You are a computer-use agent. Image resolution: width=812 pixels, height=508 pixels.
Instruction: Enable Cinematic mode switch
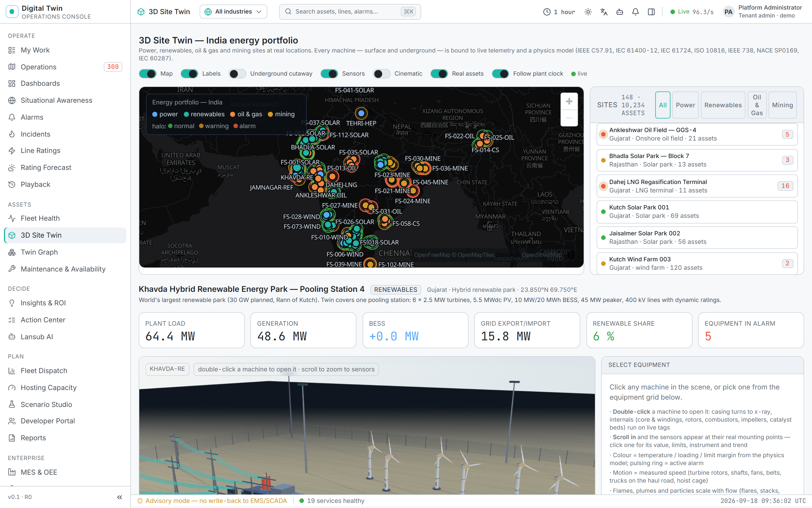pyautogui.click(x=382, y=74)
